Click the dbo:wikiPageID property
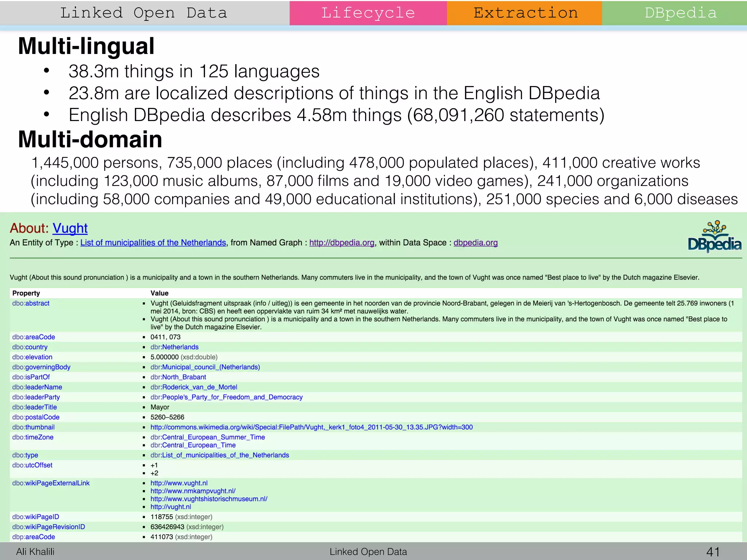Image resolution: width=747 pixels, height=560 pixels. [x=35, y=517]
